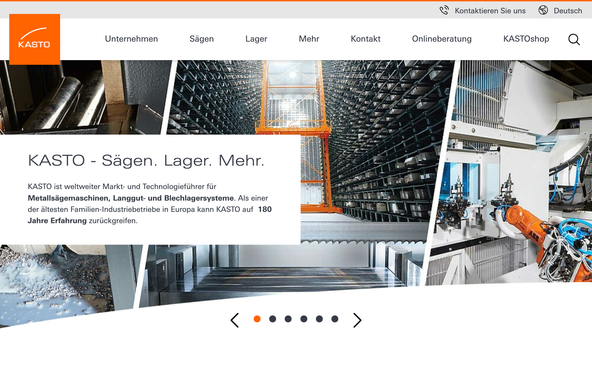Click the phone icon beside Kontaktieren Sie uns
Viewport: 592px width, 370px height.
pos(444,11)
